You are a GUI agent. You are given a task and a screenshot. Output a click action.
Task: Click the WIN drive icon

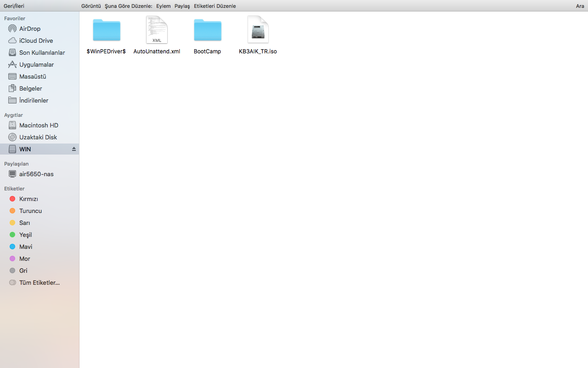(x=12, y=149)
